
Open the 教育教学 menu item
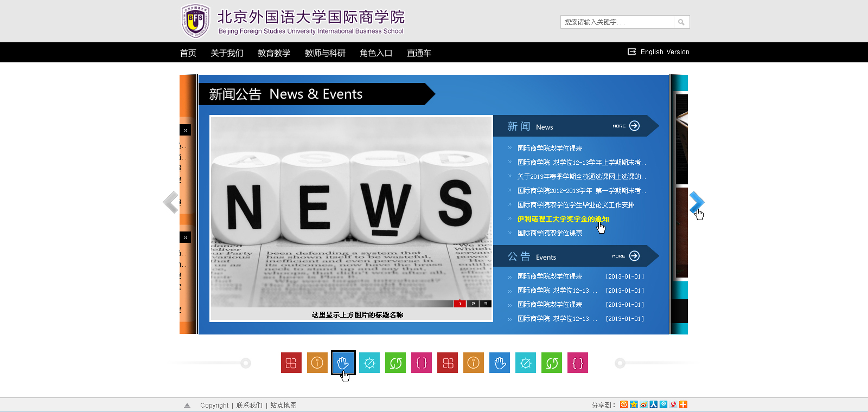[274, 53]
